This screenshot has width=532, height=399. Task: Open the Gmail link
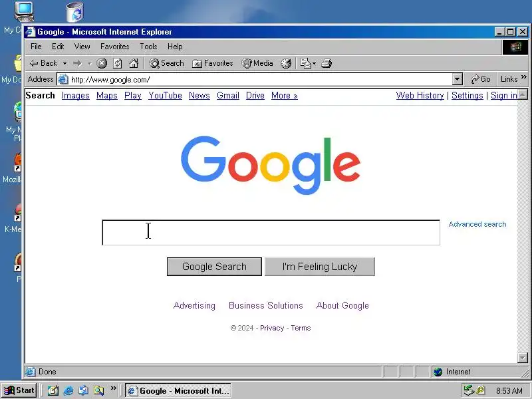point(228,96)
